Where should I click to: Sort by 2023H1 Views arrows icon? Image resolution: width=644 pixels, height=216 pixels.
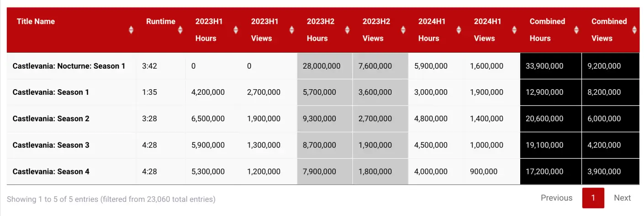(291, 30)
